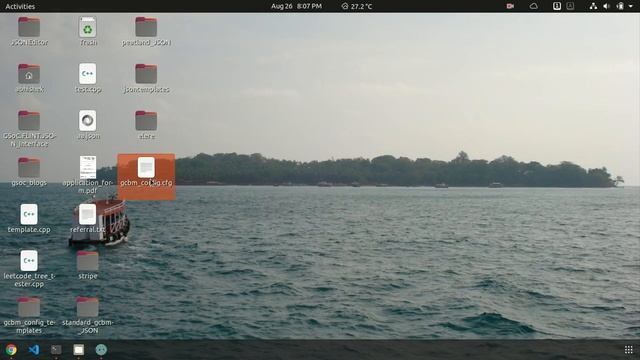Switch to workspace 1 indicator
This screenshot has width=640, height=360.
pos(557,6)
